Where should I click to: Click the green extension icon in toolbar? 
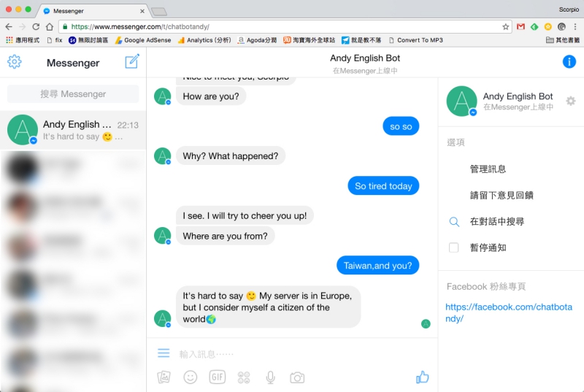pos(534,26)
